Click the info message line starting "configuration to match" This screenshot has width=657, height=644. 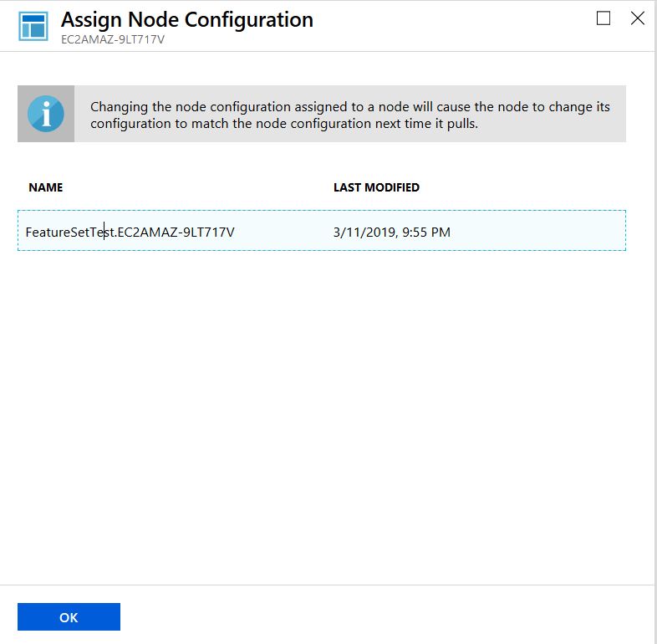pos(283,123)
